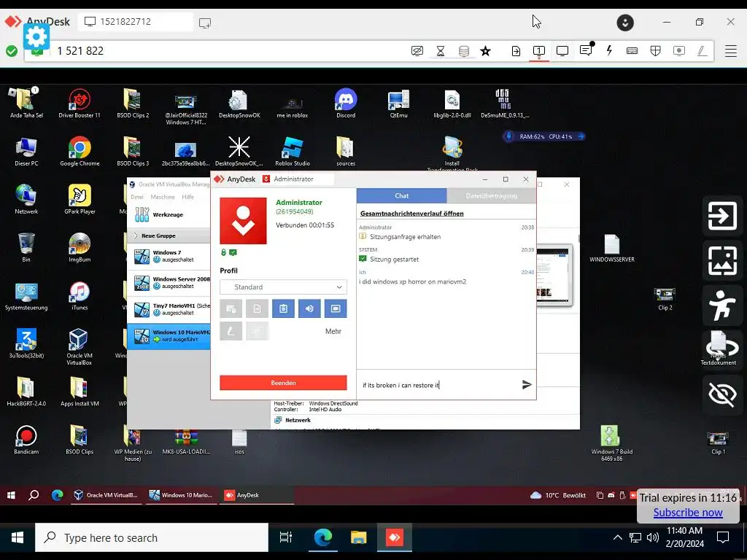Click the keyboard icon in AnyDesk toolbar
Viewport: 747px width, 560px height.
(x=632, y=51)
